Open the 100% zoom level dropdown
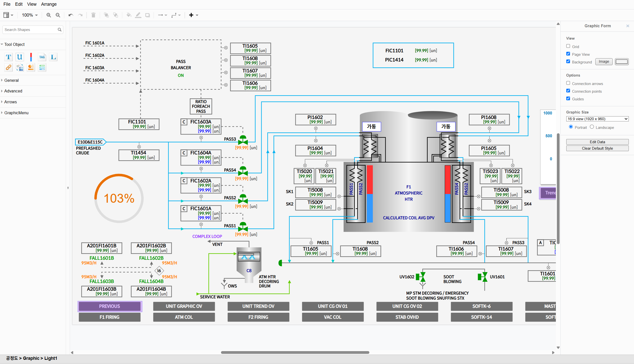634x364 pixels. 30,15
